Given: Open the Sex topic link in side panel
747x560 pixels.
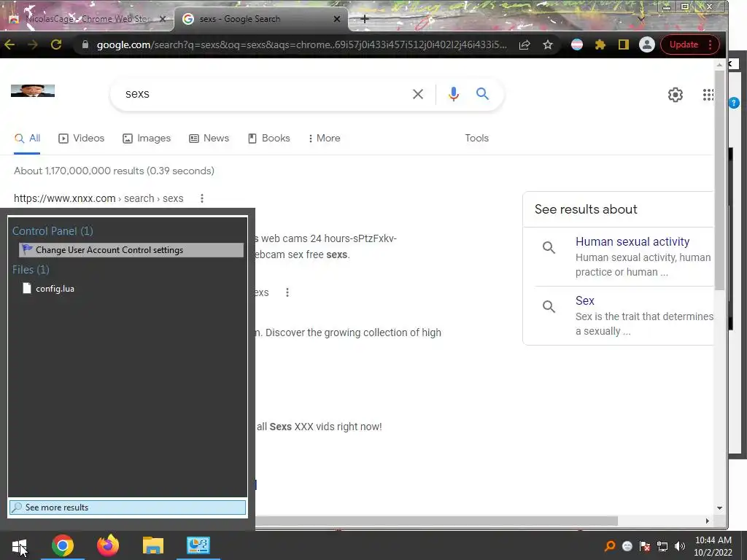Looking at the screenshot, I should [x=584, y=300].
